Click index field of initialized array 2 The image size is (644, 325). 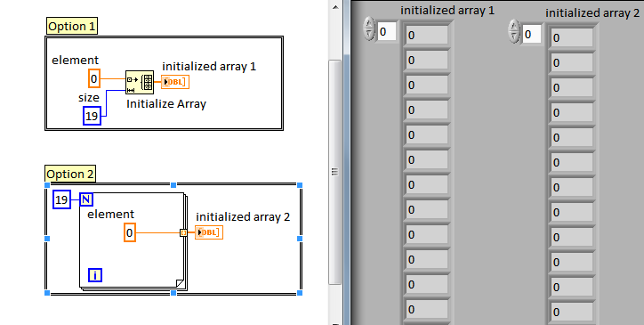point(532,34)
